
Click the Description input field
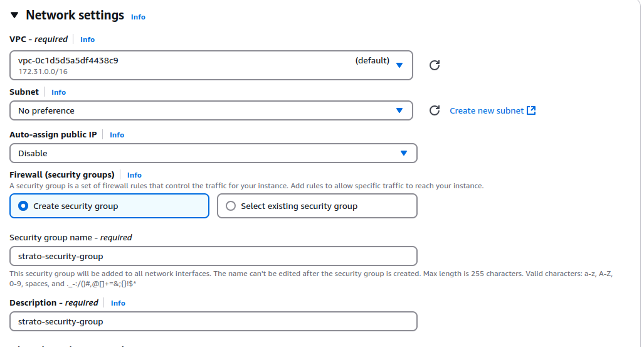tap(213, 321)
